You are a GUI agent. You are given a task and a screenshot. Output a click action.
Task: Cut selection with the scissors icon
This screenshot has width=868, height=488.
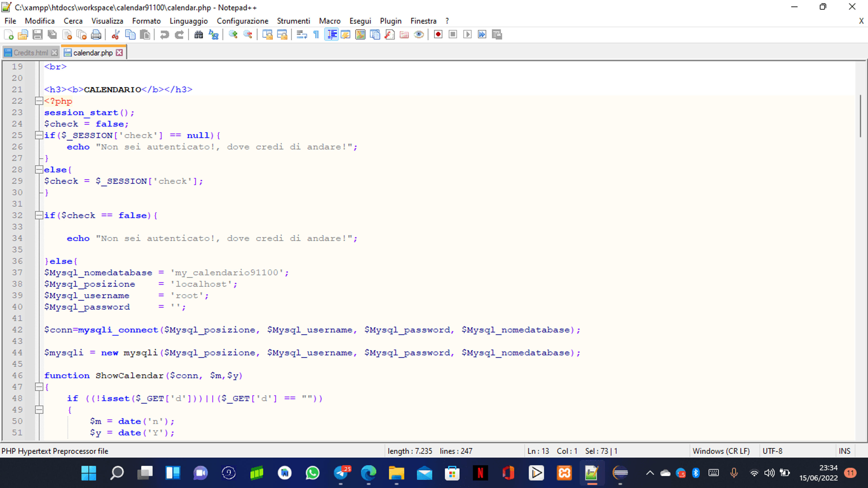pos(116,34)
